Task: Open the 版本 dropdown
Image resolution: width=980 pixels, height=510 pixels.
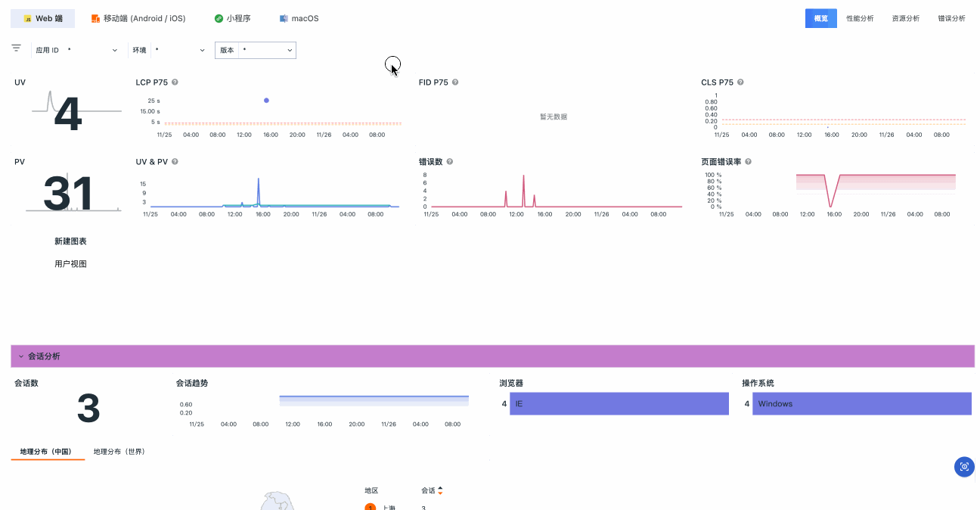Action: [x=256, y=50]
